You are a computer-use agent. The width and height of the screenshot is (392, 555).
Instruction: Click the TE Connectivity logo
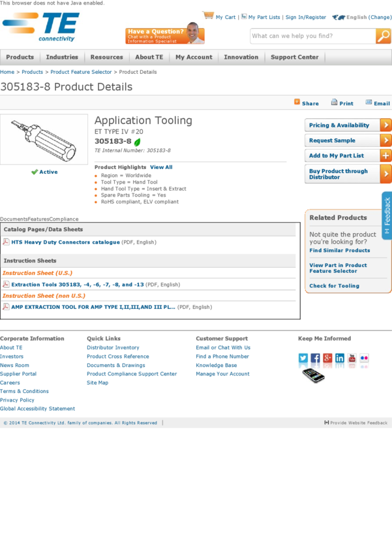point(40,27)
